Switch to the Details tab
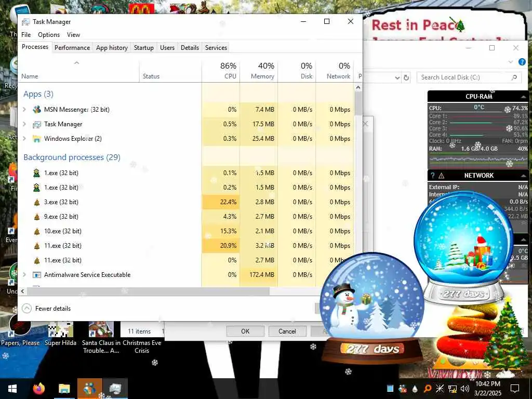 click(x=190, y=47)
